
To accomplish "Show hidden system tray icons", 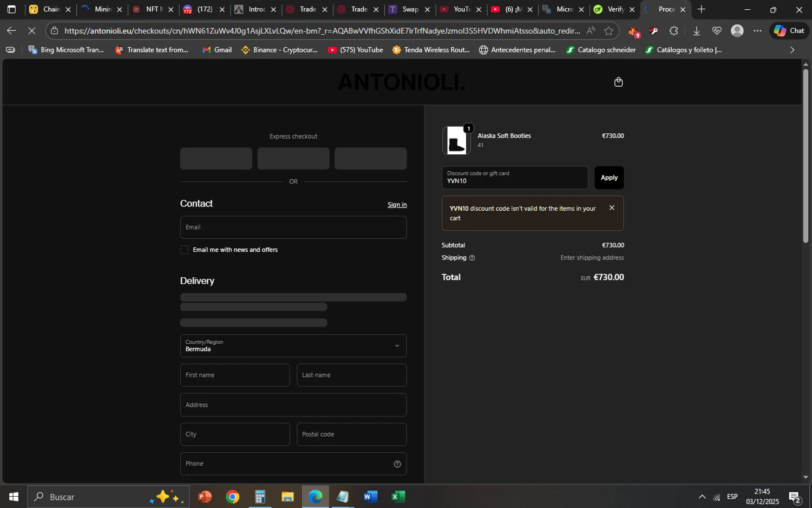I will (x=702, y=497).
